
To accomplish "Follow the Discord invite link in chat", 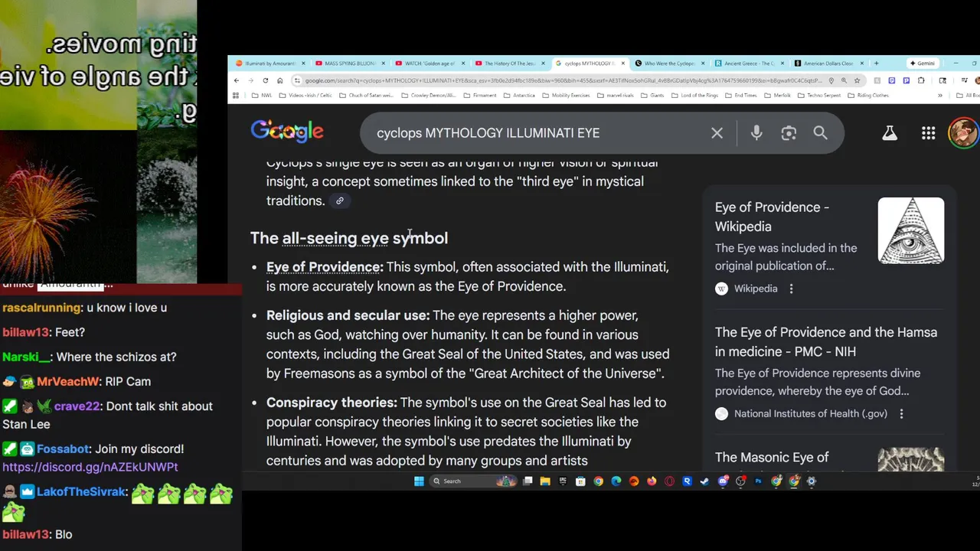I will click(x=90, y=467).
